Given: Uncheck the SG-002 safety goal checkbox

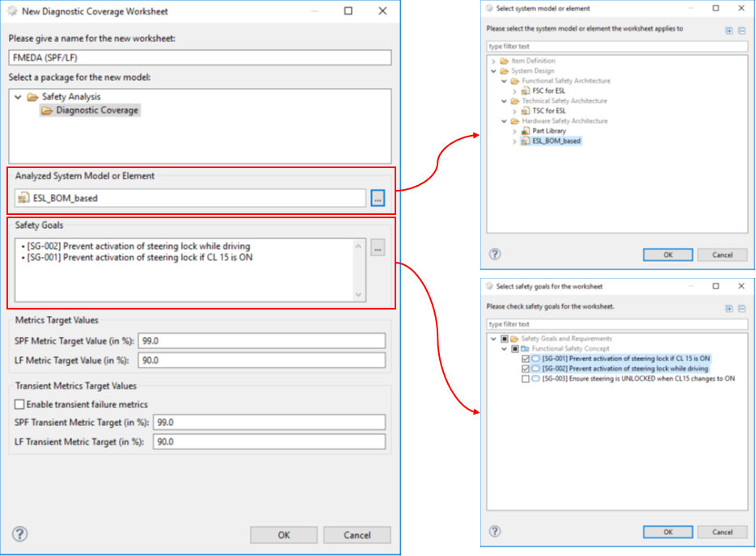Looking at the screenshot, I should pyautogui.click(x=526, y=369).
